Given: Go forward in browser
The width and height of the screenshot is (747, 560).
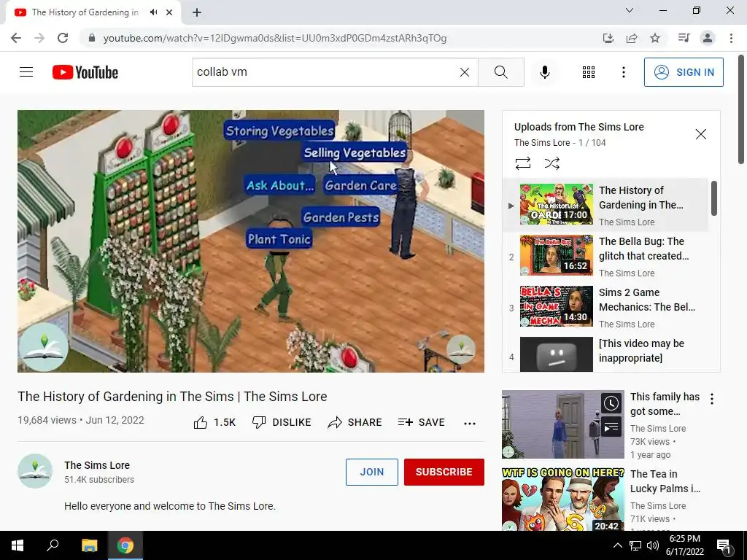Looking at the screenshot, I should click(x=39, y=38).
